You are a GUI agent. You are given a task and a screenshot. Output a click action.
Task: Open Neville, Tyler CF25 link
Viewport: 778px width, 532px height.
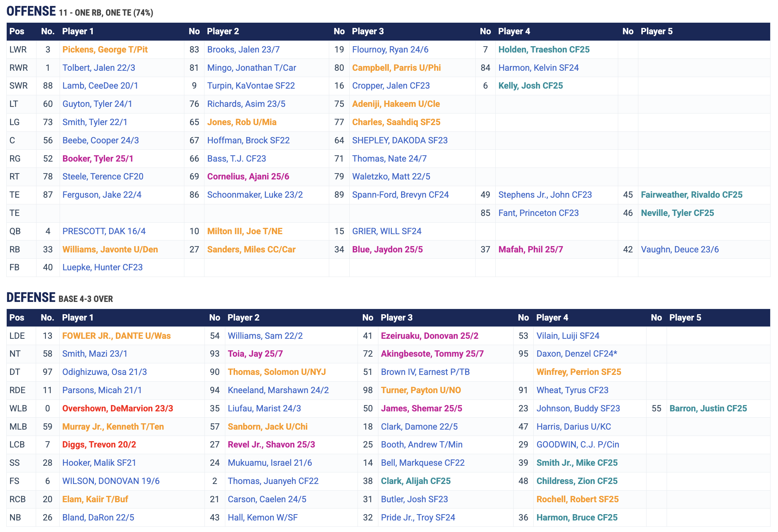677,213
